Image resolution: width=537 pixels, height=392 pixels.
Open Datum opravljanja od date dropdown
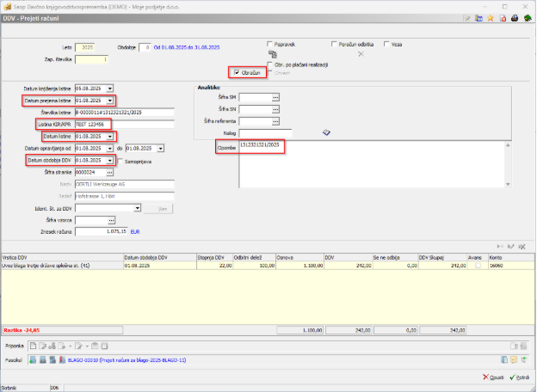click(109, 149)
